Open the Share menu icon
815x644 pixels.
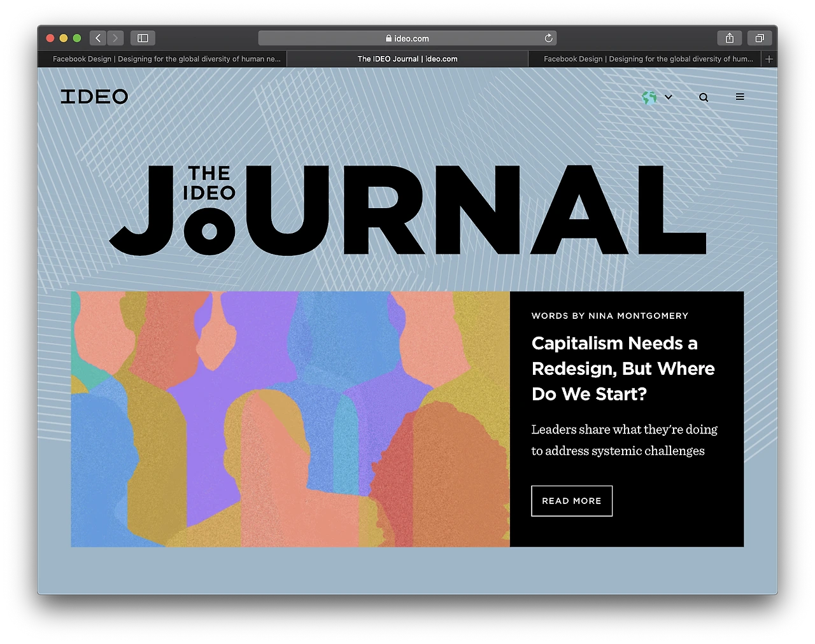(730, 38)
